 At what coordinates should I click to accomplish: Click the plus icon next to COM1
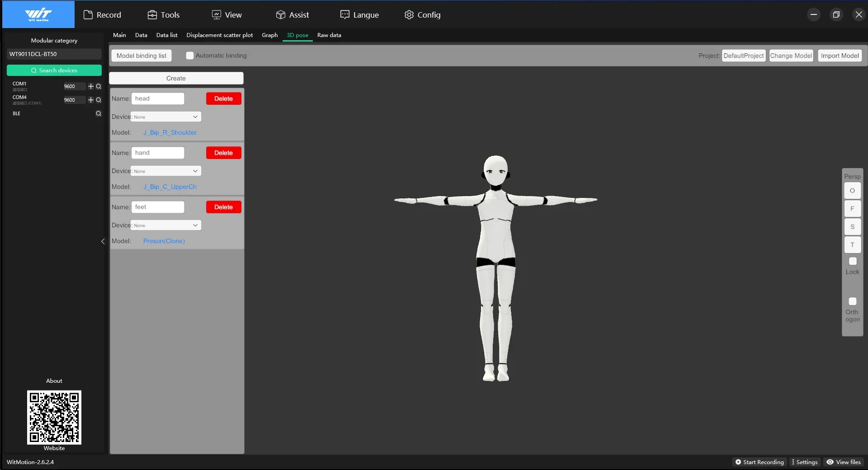click(x=91, y=86)
